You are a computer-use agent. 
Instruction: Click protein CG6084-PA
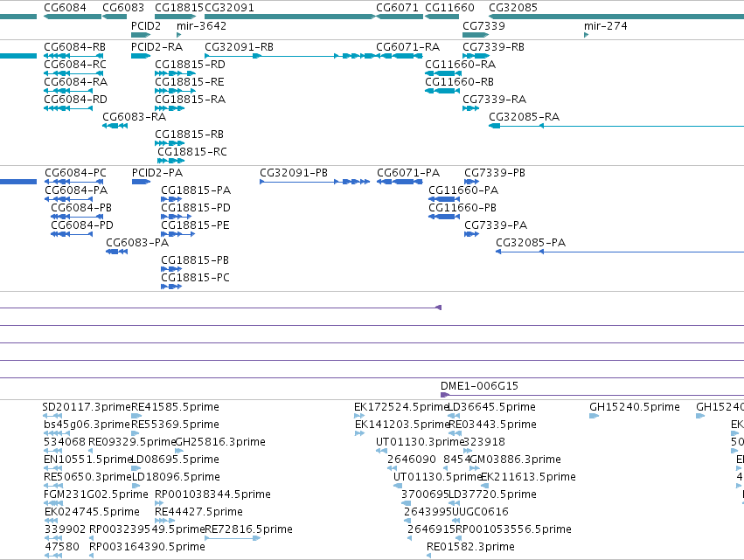pos(76,190)
